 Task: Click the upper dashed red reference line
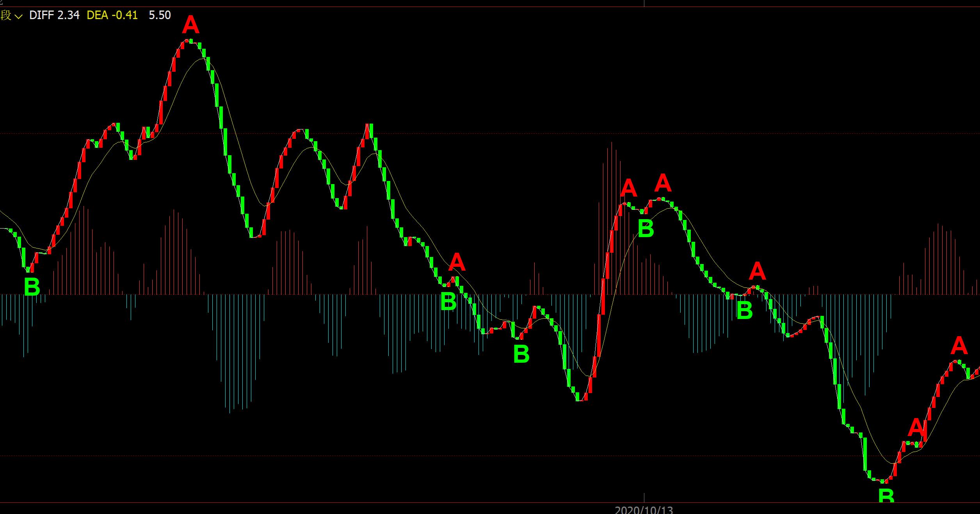(468, 133)
